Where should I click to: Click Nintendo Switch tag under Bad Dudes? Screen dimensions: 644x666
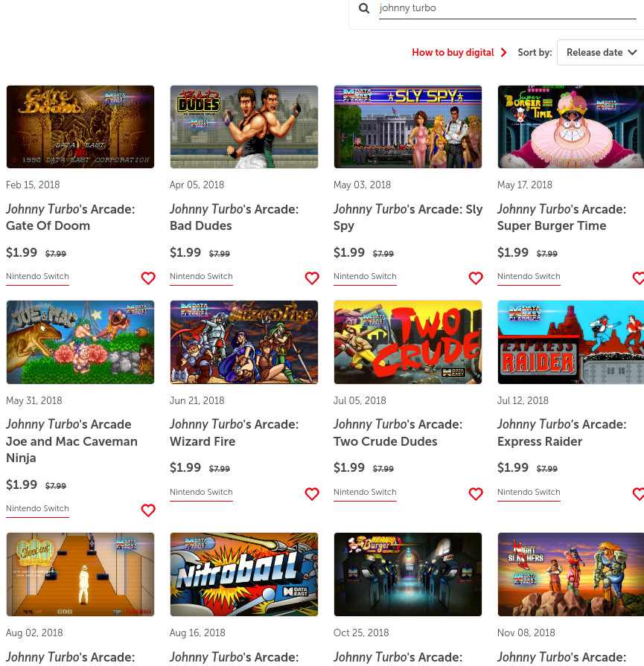[201, 277]
